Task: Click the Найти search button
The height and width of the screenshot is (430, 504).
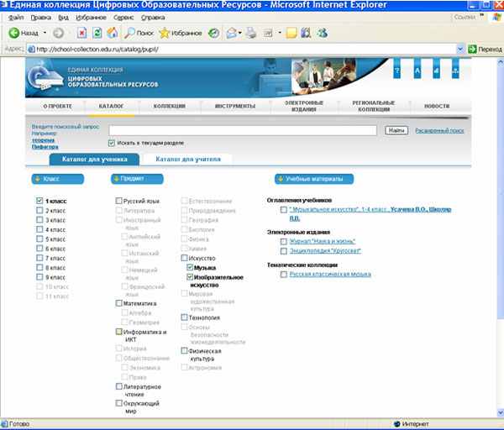Action: [x=395, y=130]
